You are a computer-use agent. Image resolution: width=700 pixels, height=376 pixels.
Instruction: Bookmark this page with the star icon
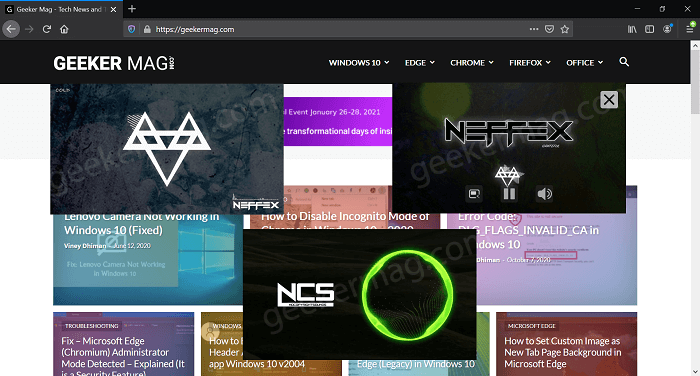(565, 29)
